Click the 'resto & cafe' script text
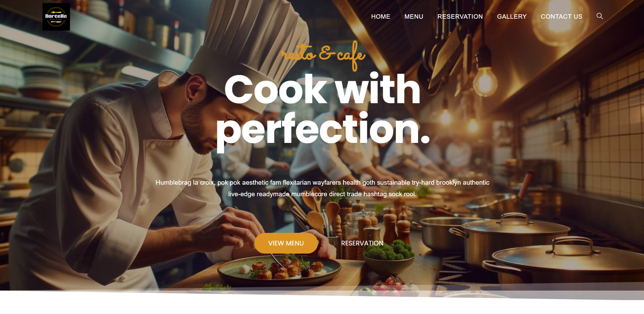This screenshot has height=314, width=644. [x=323, y=55]
